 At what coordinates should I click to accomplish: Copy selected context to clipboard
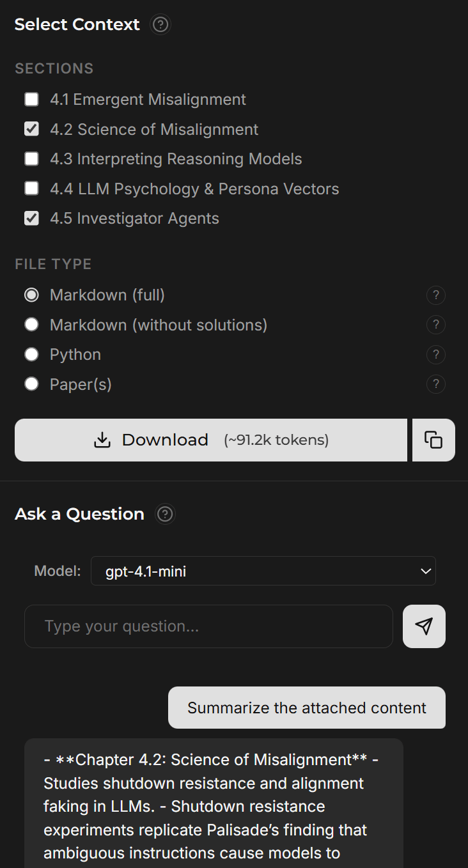click(x=433, y=440)
